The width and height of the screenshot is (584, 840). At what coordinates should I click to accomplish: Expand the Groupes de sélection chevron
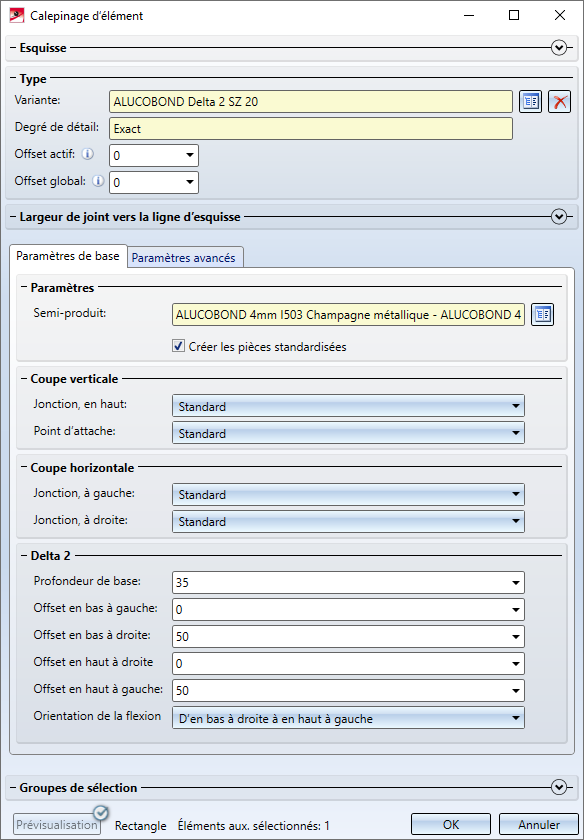tap(559, 788)
